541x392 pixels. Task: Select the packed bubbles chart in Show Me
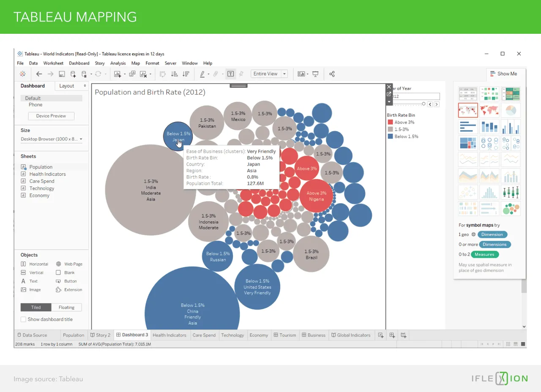point(511,209)
